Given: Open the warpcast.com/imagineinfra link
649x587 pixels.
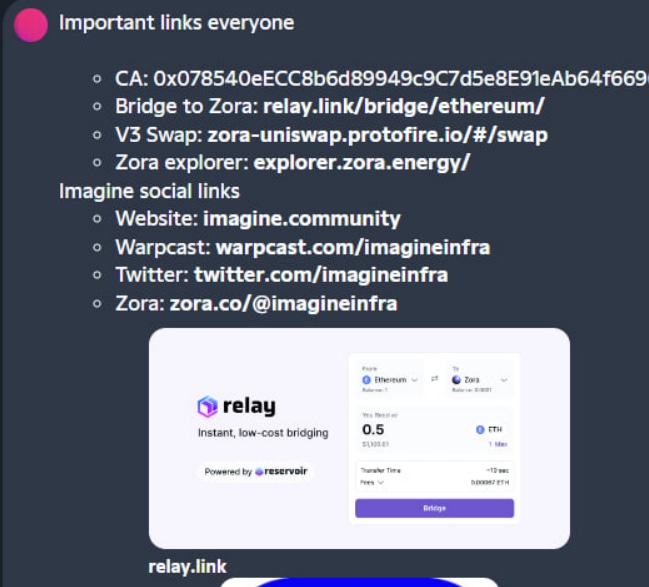Looking at the screenshot, I should pos(353,247).
